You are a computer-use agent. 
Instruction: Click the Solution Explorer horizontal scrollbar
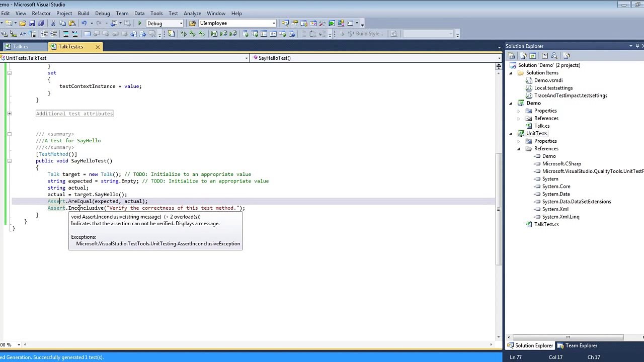click(x=568, y=337)
